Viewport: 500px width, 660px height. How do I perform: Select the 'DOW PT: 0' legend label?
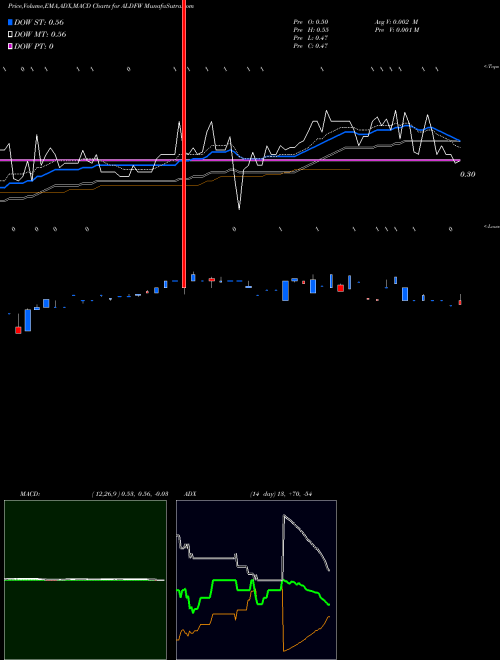pyautogui.click(x=34, y=46)
